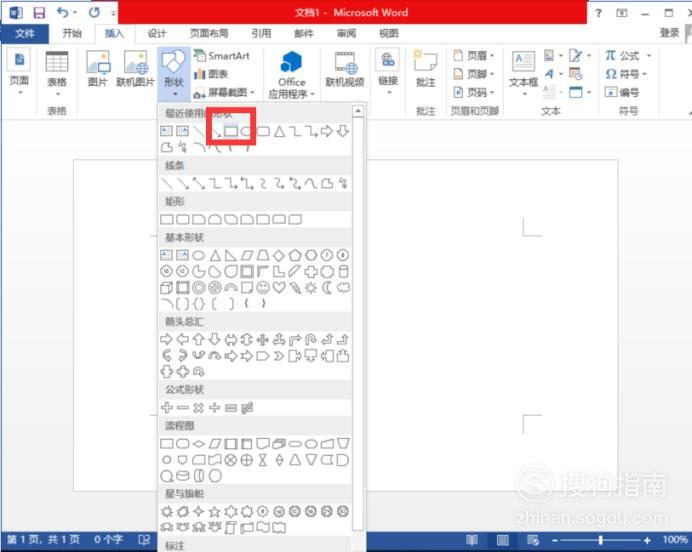Choose the down arrow in recent shapes

[343, 131]
